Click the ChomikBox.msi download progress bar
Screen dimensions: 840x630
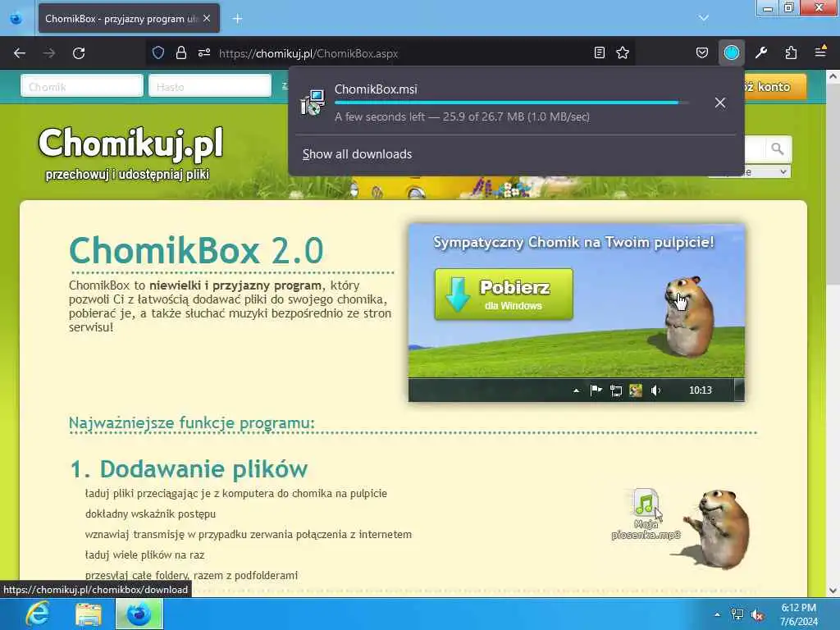click(512, 103)
